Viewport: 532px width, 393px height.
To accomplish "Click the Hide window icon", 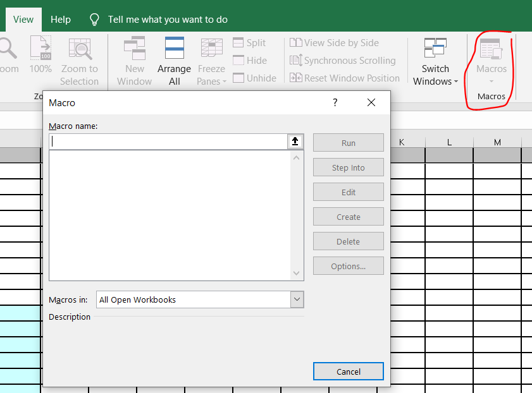I will [x=238, y=61].
